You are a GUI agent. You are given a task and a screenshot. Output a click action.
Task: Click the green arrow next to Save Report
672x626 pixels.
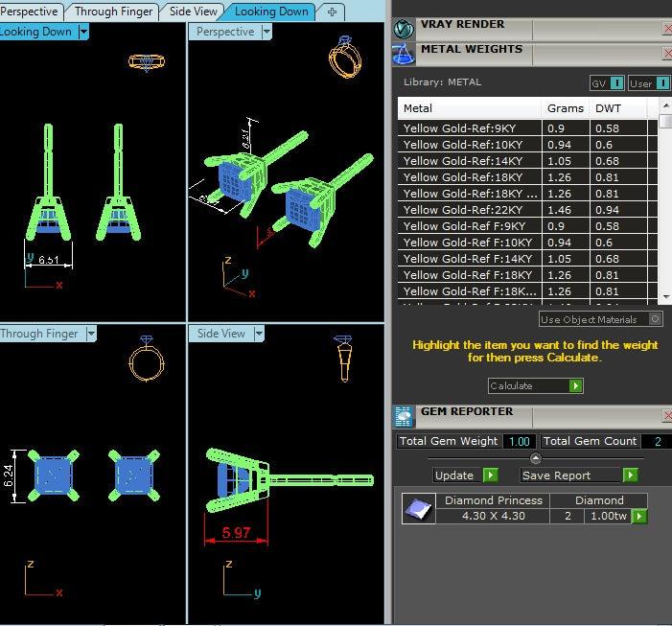click(x=630, y=475)
